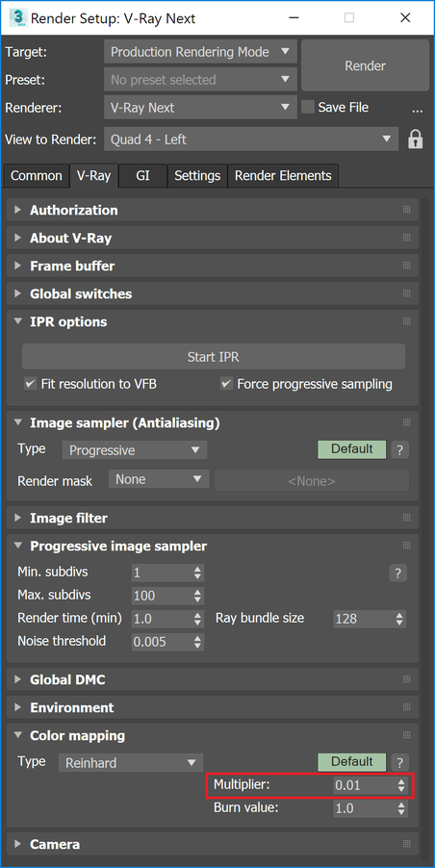
Task: Collapse the IPR options rollout
Action: pos(17,321)
